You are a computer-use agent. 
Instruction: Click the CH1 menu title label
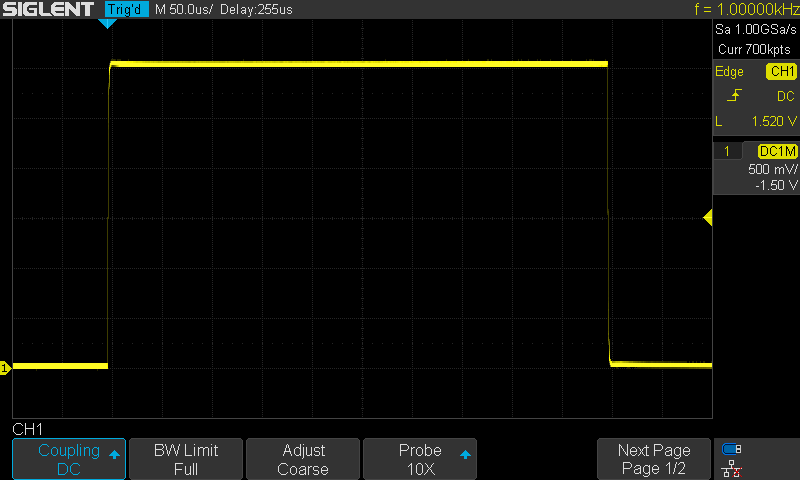(x=28, y=429)
